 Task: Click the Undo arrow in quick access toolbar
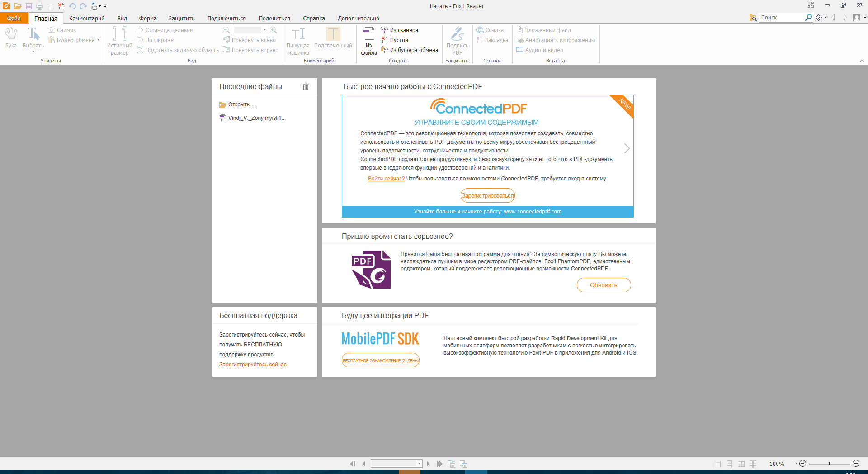[x=72, y=6]
